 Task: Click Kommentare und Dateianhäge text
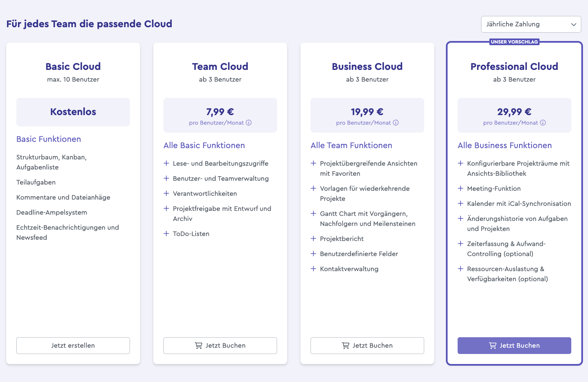click(x=63, y=197)
